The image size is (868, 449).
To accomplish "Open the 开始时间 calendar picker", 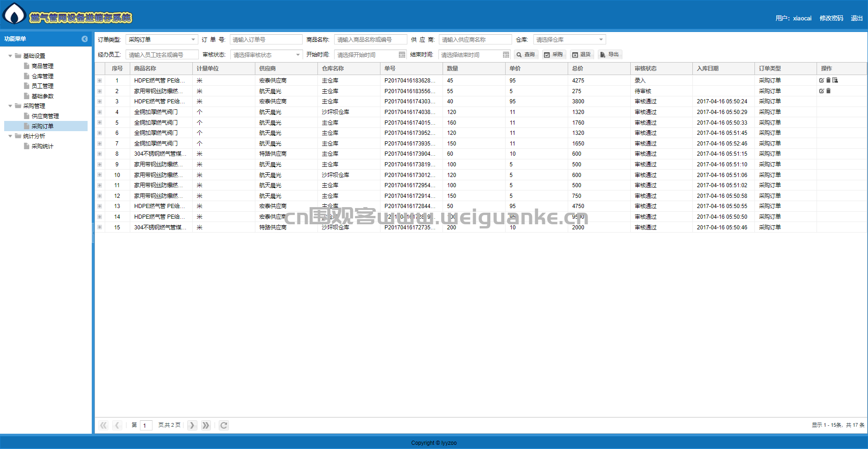I will 402,55.
